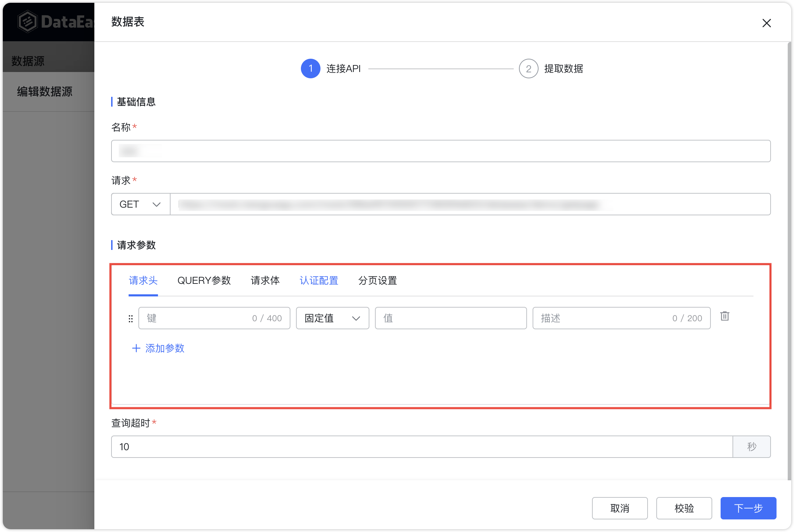This screenshot has width=794, height=532.
Task: Click the 下一步 button
Action: (x=748, y=508)
